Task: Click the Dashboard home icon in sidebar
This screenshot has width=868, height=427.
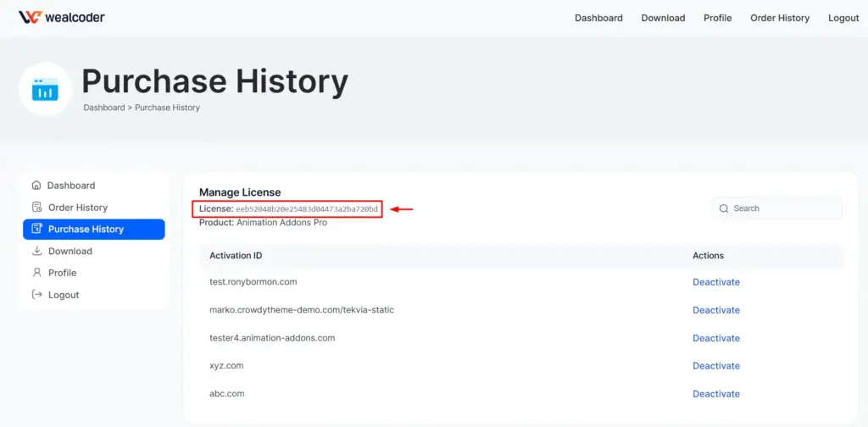Action: coord(36,186)
